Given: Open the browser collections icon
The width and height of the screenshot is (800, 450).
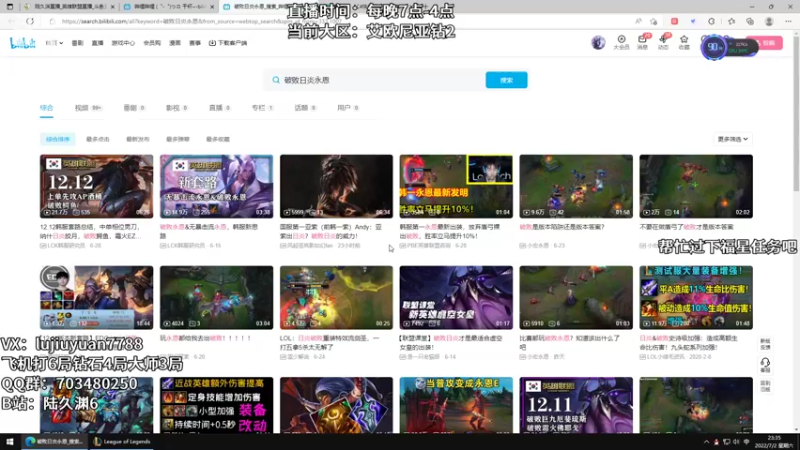Looking at the screenshot, I should pyautogui.click(x=749, y=21).
